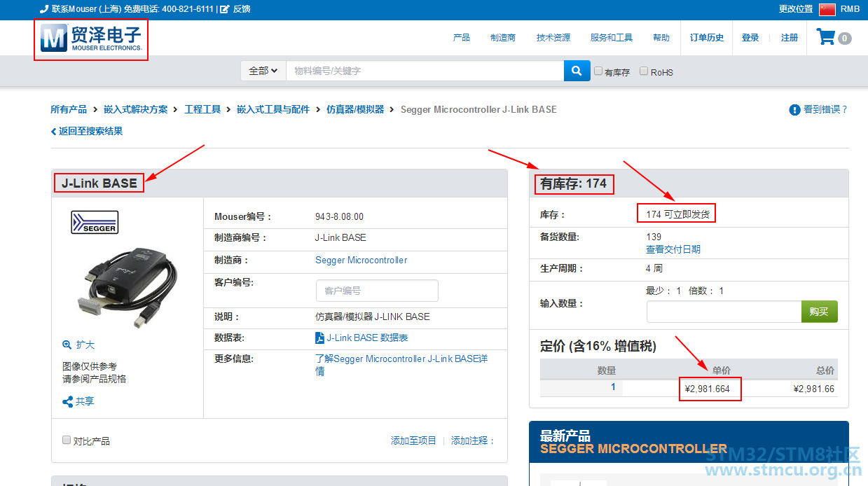The height and width of the screenshot is (486, 868).
Task: Click 更改位置 change location
Action: (796, 9)
